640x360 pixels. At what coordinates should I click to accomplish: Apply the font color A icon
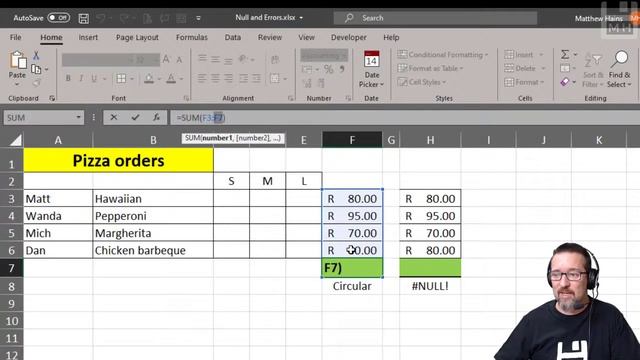pyautogui.click(x=171, y=78)
